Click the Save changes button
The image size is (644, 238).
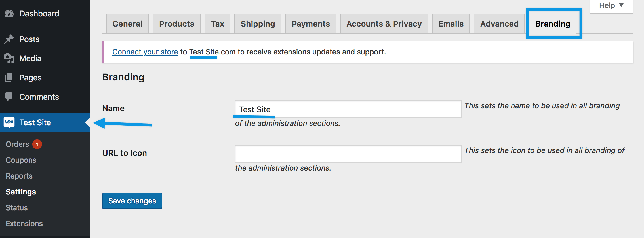coord(132,201)
